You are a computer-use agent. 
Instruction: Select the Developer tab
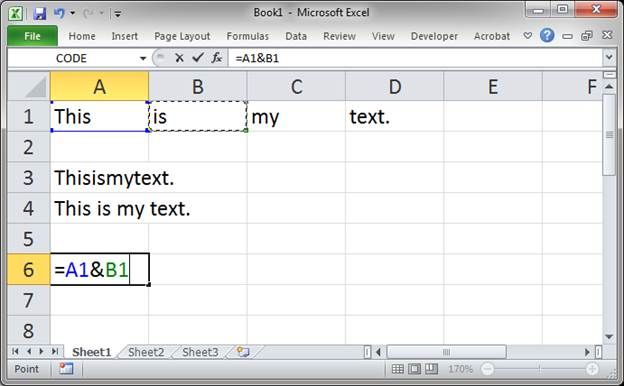click(x=434, y=36)
